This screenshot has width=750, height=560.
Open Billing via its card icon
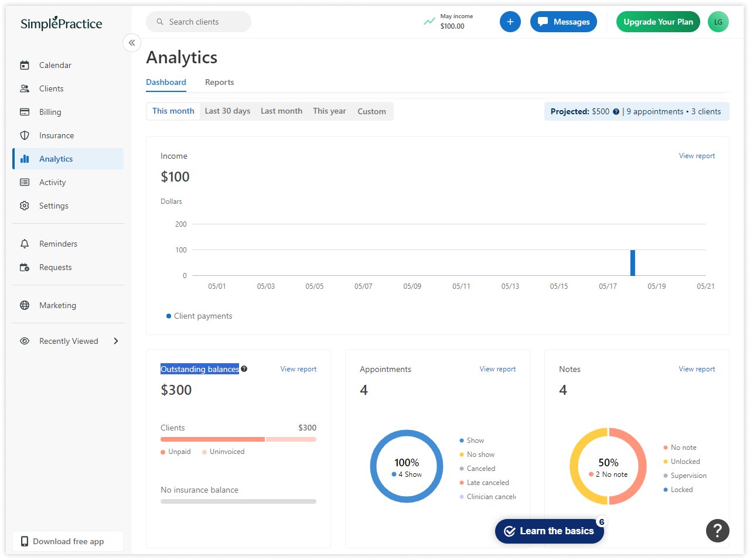[25, 112]
